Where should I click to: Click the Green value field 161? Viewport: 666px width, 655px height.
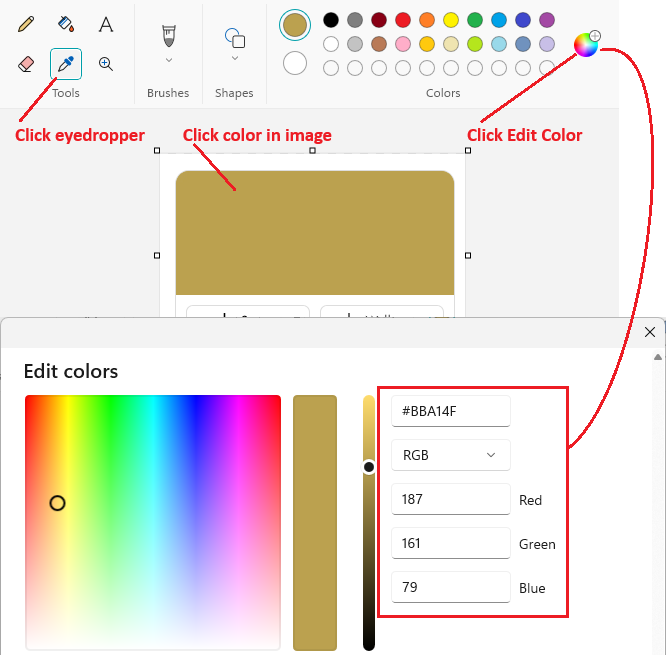451,543
